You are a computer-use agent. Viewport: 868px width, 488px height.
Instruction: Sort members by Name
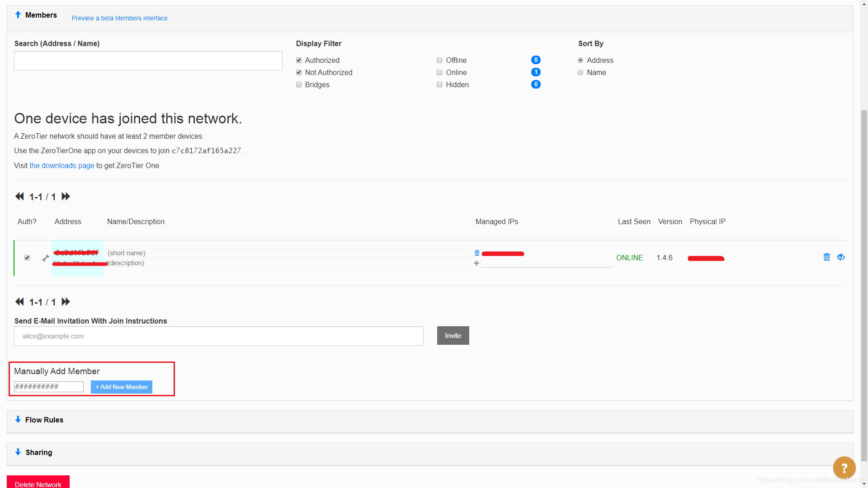(580, 72)
